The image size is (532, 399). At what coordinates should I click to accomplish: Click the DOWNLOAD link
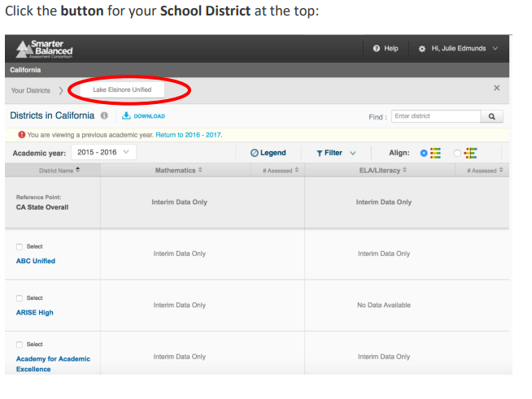point(150,116)
